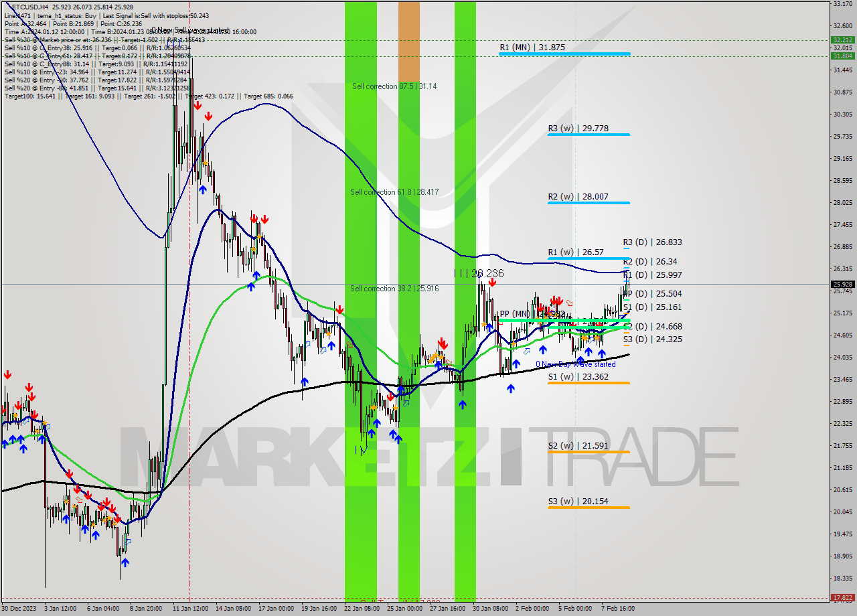Click the orange zone atop the middle green band
Screen dimensions: 857x616
409,42
